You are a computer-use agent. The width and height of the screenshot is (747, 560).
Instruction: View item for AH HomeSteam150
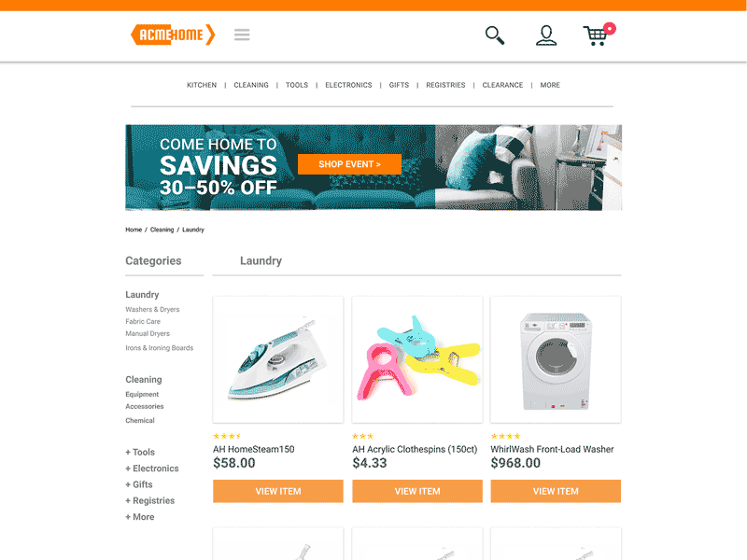pyautogui.click(x=278, y=491)
